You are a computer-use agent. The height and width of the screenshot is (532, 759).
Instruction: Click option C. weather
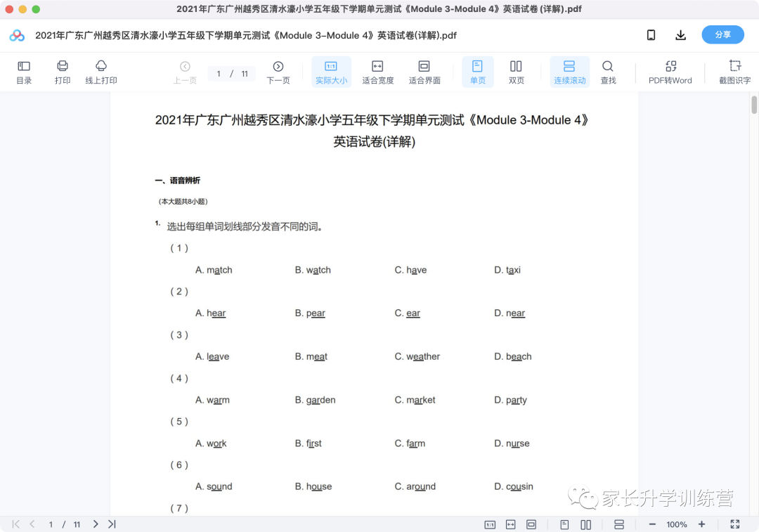(417, 357)
